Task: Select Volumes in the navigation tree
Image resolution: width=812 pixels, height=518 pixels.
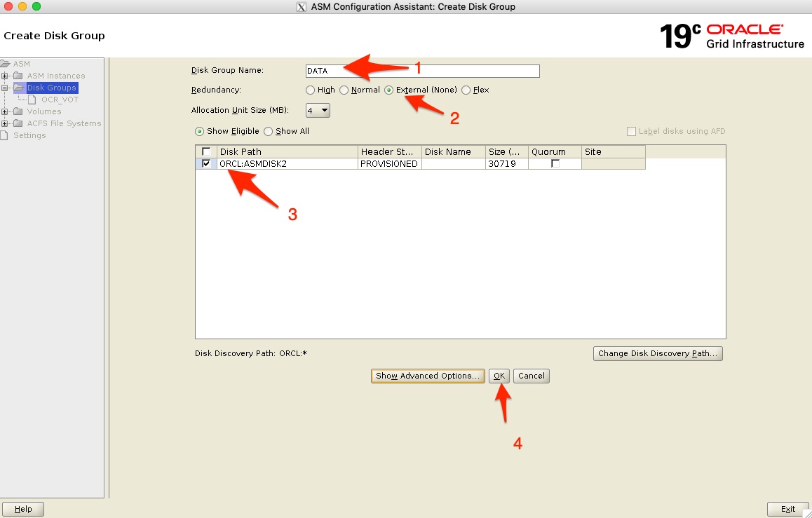Action: click(x=44, y=111)
